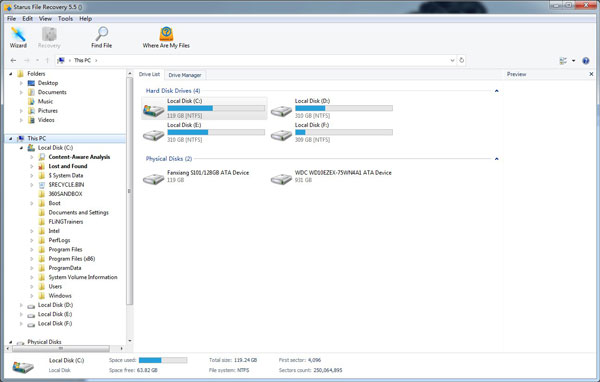Expand the Documents tree node
600x382 pixels.
[21, 92]
